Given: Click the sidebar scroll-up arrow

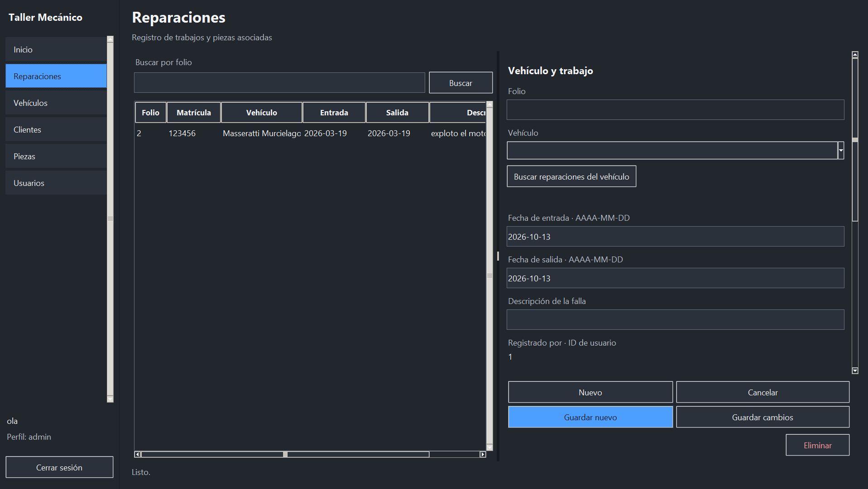Looking at the screenshot, I should click(x=110, y=39).
